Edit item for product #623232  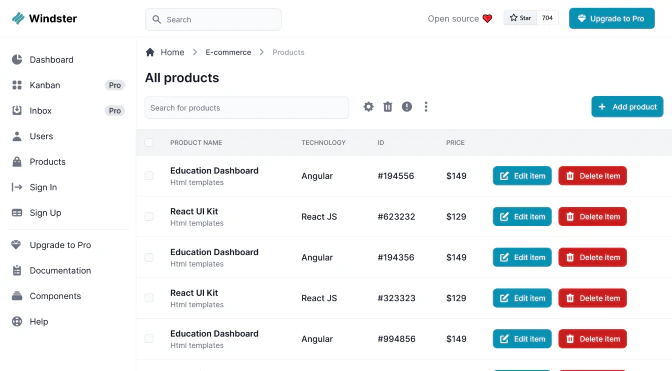[x=522, y=216]
